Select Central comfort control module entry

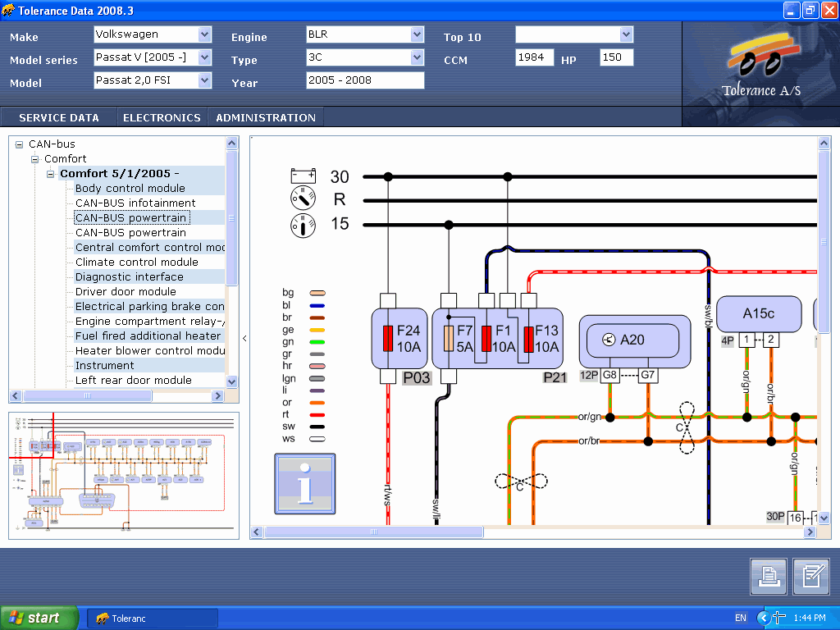150,248
